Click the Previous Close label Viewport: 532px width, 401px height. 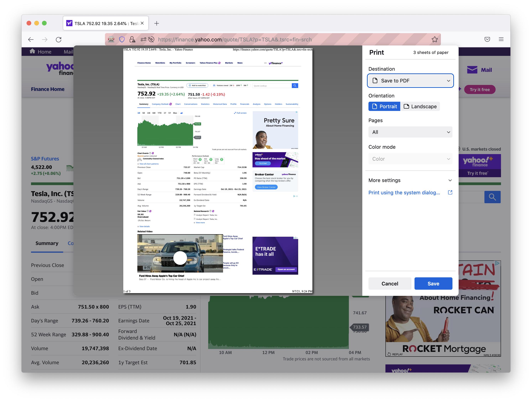click(47, 265)
